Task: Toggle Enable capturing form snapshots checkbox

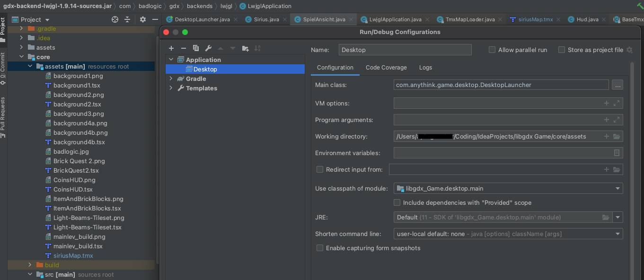Action: 320,248
